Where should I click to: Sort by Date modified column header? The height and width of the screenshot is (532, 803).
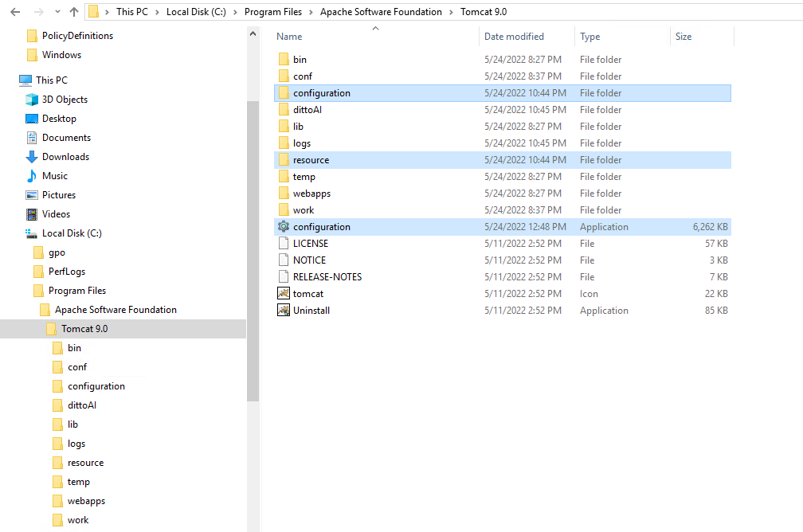514,37
